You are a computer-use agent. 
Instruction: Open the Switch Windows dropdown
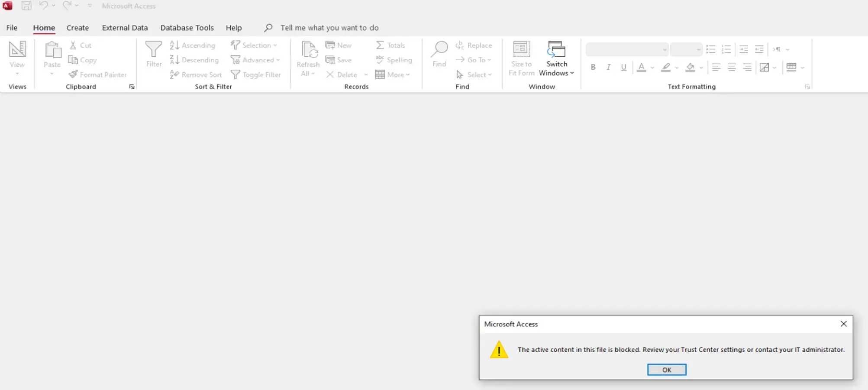[557, 59]
